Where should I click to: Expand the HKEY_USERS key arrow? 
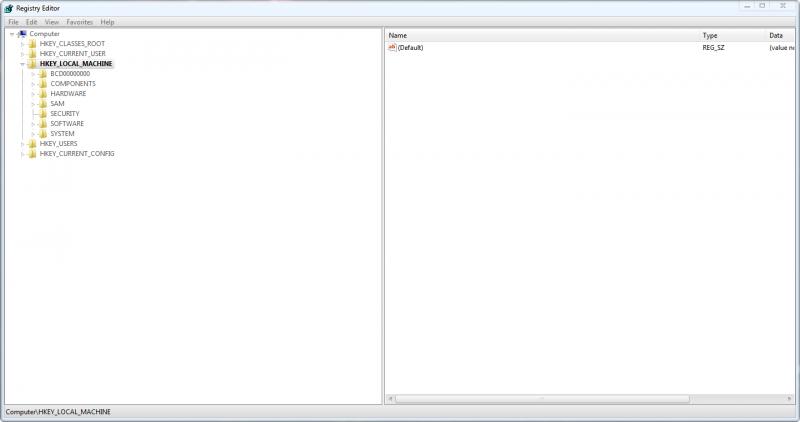click(22, 144)
